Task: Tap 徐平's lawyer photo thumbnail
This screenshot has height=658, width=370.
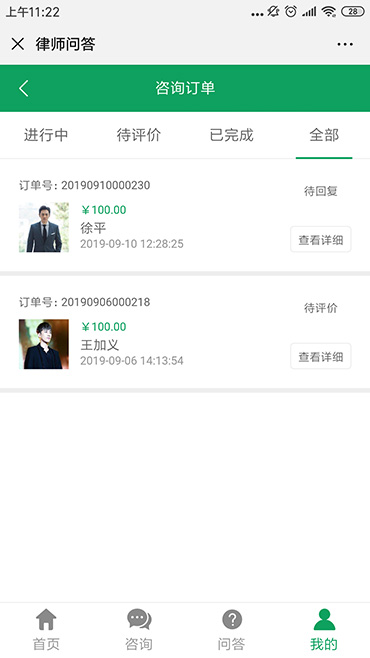Action: (44, 227)
